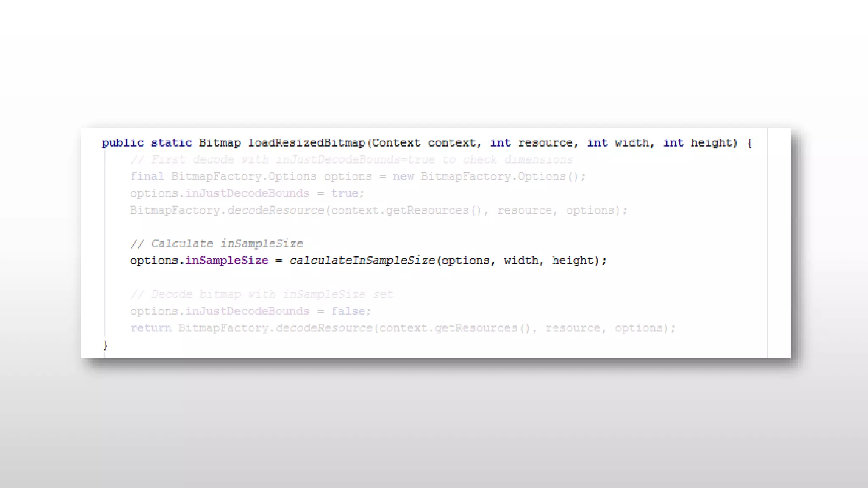The height and width of the screenshot is (488, 868).
Task: Click the faded 'First decode with inJustDecodeBounds' comment
Action: pyautogui.click(x=351, y=160)
